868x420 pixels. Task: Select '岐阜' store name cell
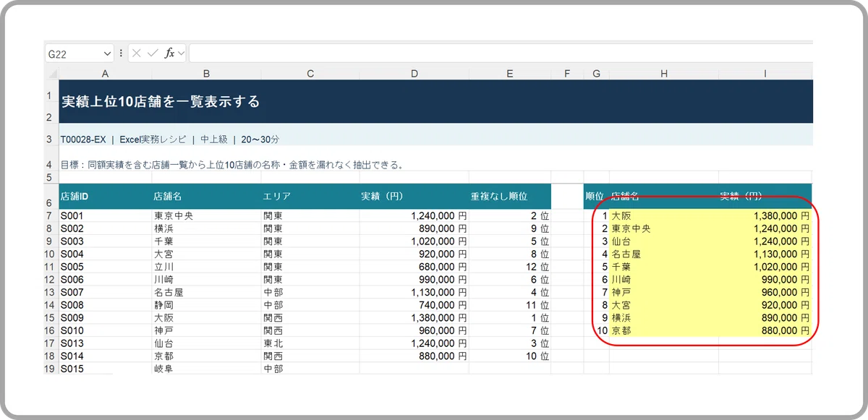[x=206, y=369]
